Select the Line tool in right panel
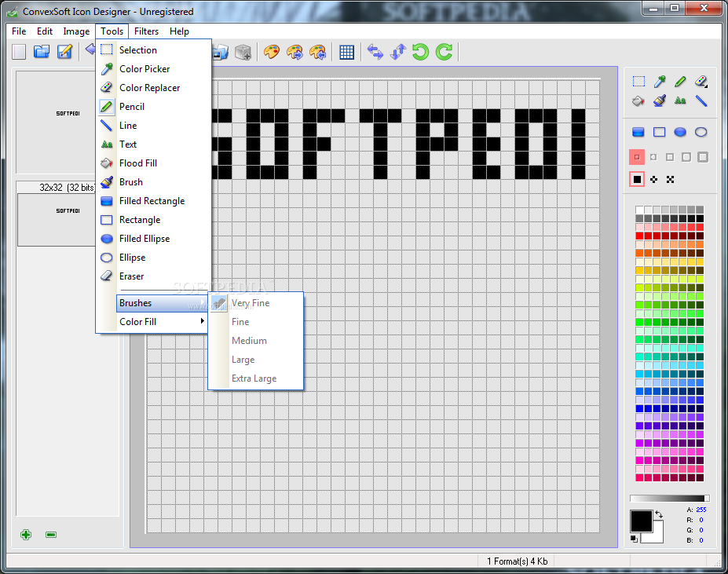Screen dimensions: 728x574 coord(701,101)
